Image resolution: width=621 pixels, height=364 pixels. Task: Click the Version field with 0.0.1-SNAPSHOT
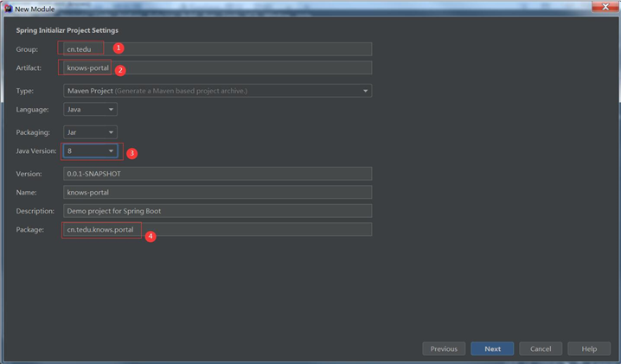[217, 174]
